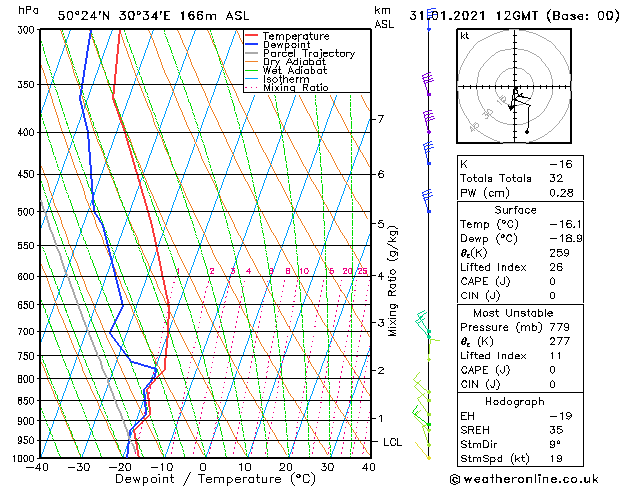Click the hodograph center crosshair
Image resolution: width=629 pixels, height=486 pixels.
point(515,87)
